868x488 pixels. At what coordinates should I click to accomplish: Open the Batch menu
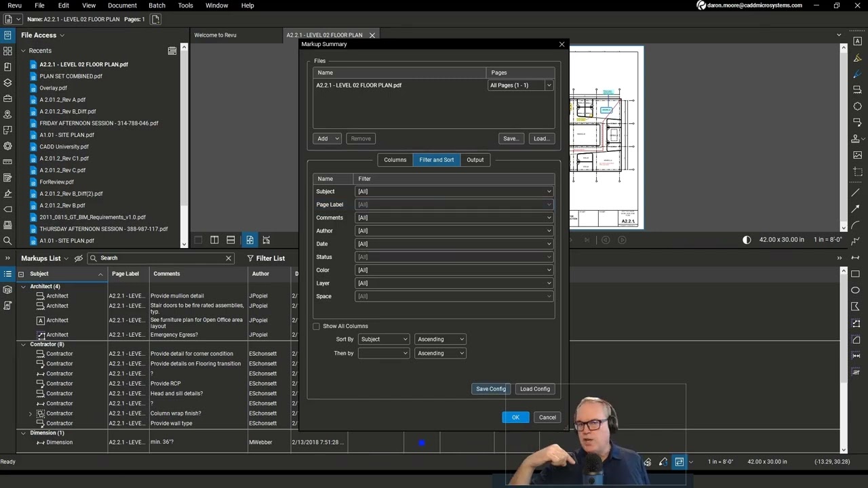click(157, 5)
